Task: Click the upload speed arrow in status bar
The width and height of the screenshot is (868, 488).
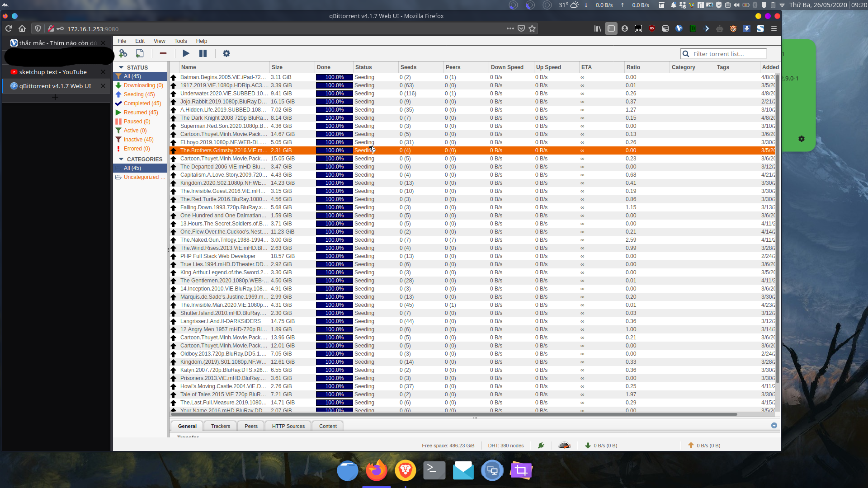Action: (691, 446)
